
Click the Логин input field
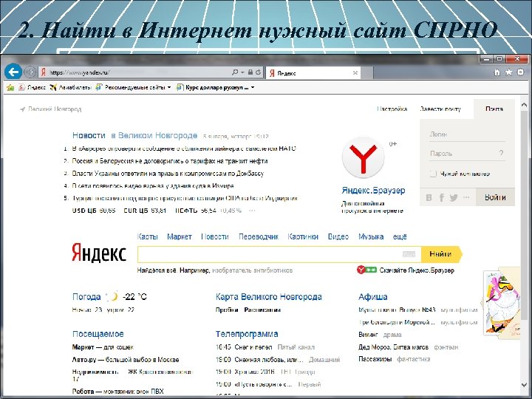coord(467,134)
